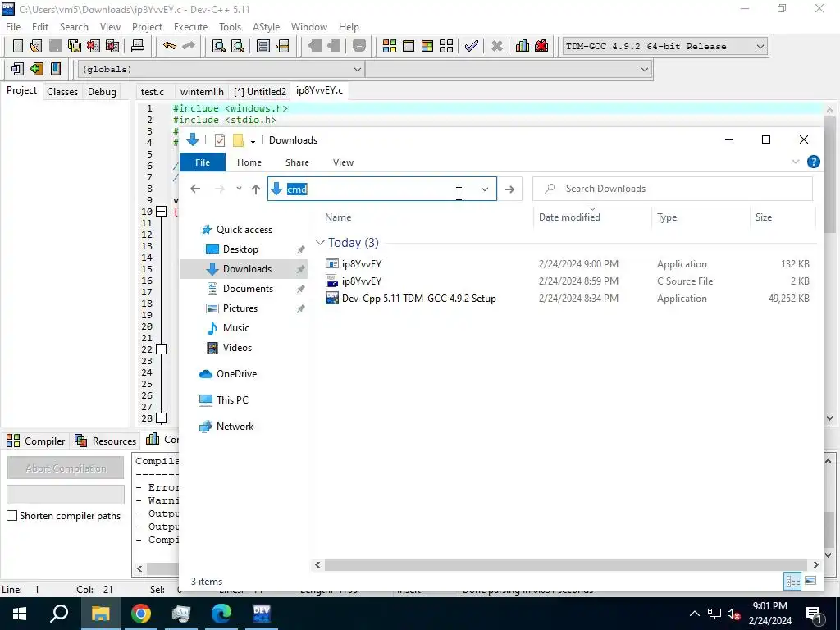The image size is (840, 630).
Task: Switch to the winternl.h editor tab
Action: [x=202, y=92]
